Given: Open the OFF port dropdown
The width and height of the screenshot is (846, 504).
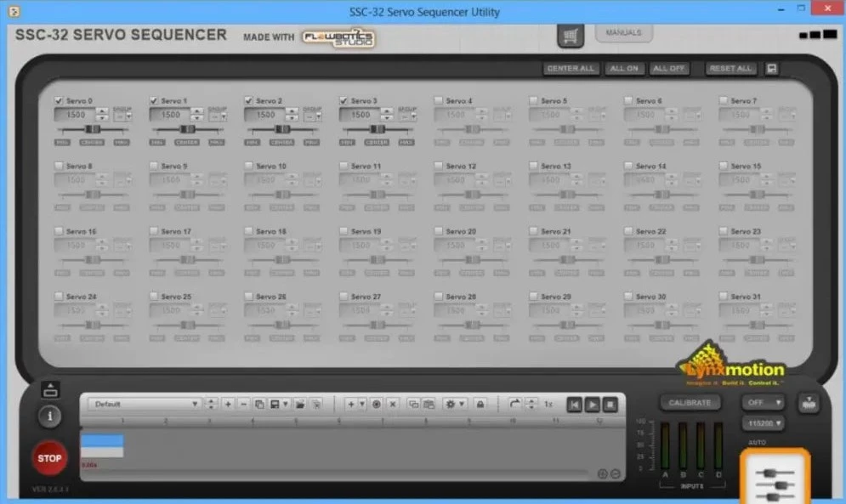Looking at the screenshot, I should point(764,403).
